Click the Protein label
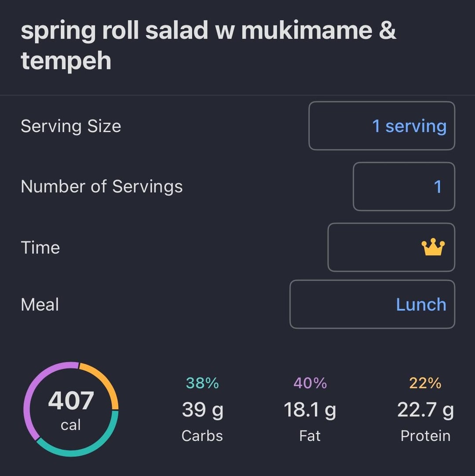 tap(425, 436)
